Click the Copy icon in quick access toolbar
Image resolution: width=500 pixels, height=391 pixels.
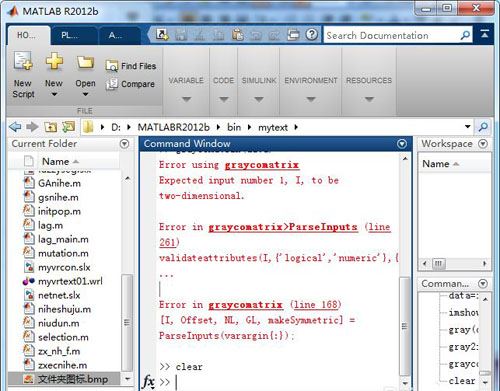218,35
